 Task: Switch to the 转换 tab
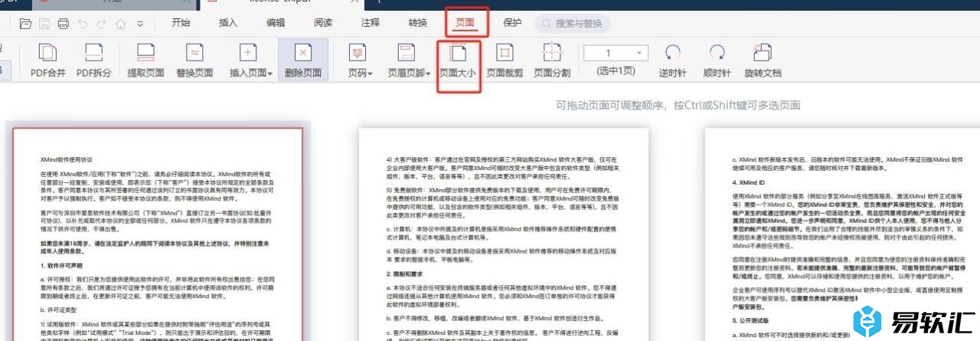pos(418,23)
